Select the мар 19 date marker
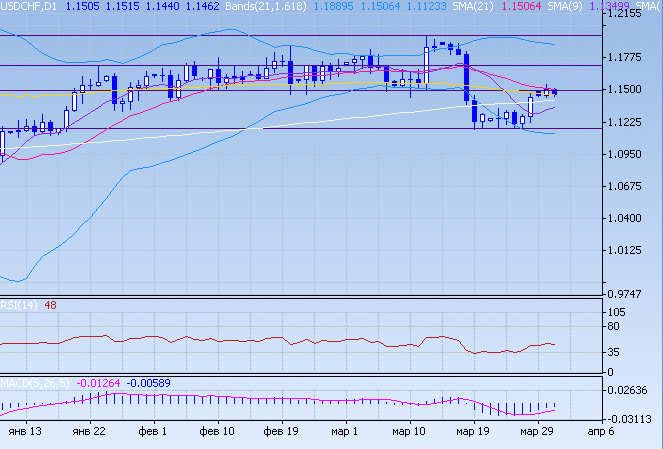 click(x=473, y=432)
